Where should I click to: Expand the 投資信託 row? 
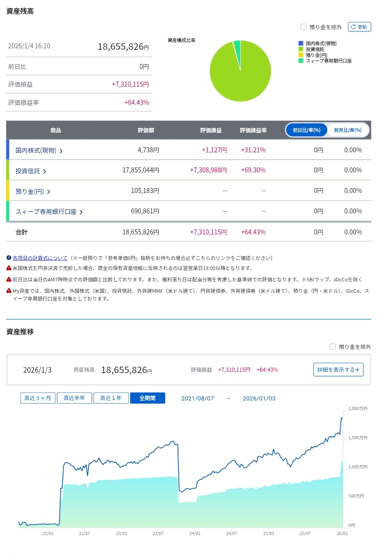tap(31, 171)
